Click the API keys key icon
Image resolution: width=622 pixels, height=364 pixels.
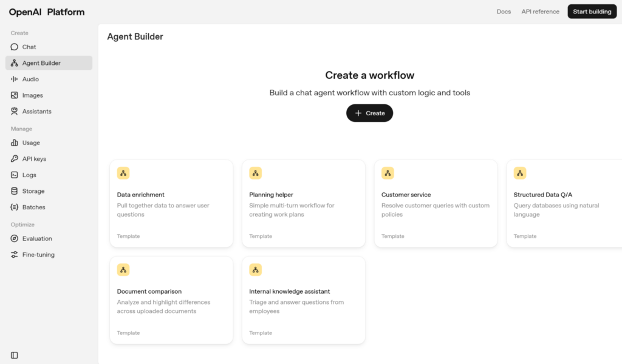[15, 159]
